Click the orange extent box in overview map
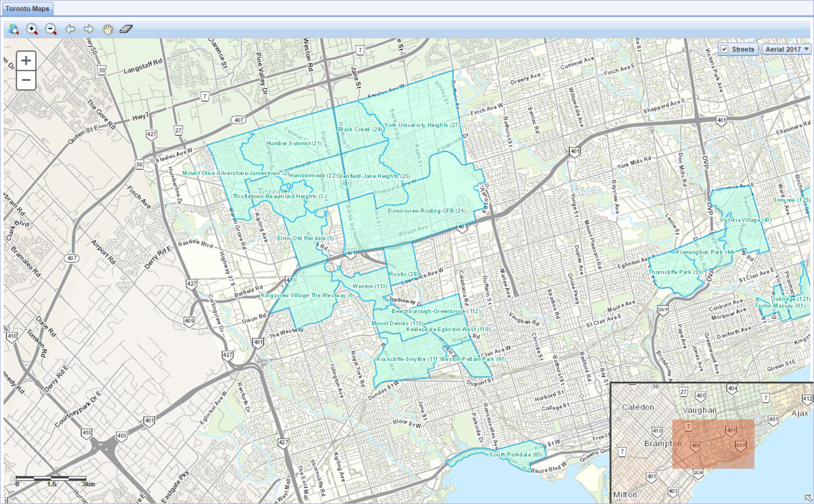Screen dimensions: 814x504 [713, 444]
